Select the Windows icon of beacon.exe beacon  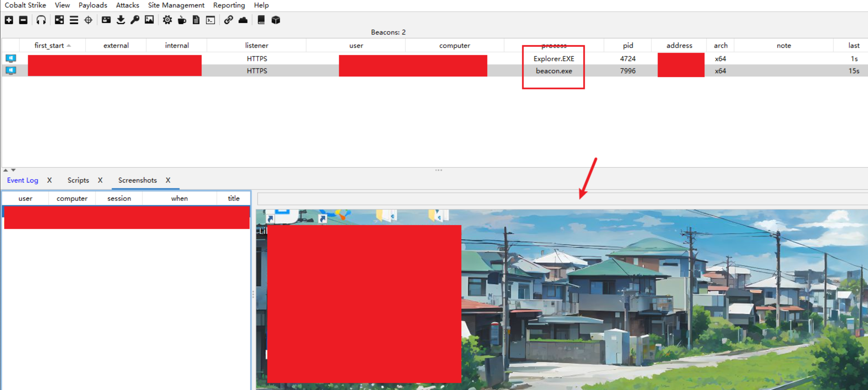click(x=11, y=70)
